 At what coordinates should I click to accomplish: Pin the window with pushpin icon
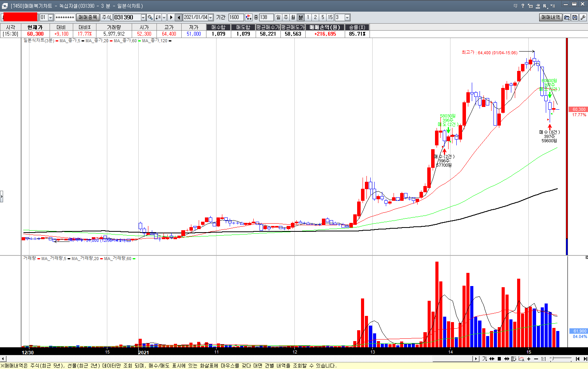click(x=538, y=6)
